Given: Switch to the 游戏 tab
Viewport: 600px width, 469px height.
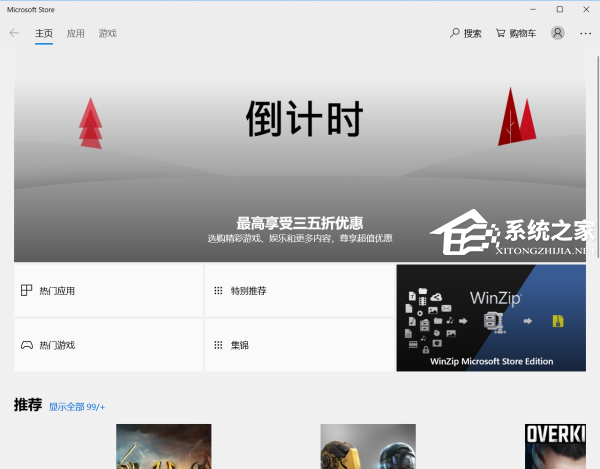Looking at the screenshot, I should tap(108, 34).
